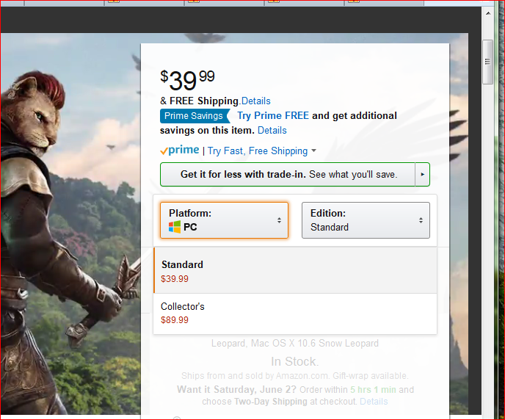The height and width of the screenshot is (420, 505).
Task: Expand the trade-in button side arrow
Action: point(423,174)
